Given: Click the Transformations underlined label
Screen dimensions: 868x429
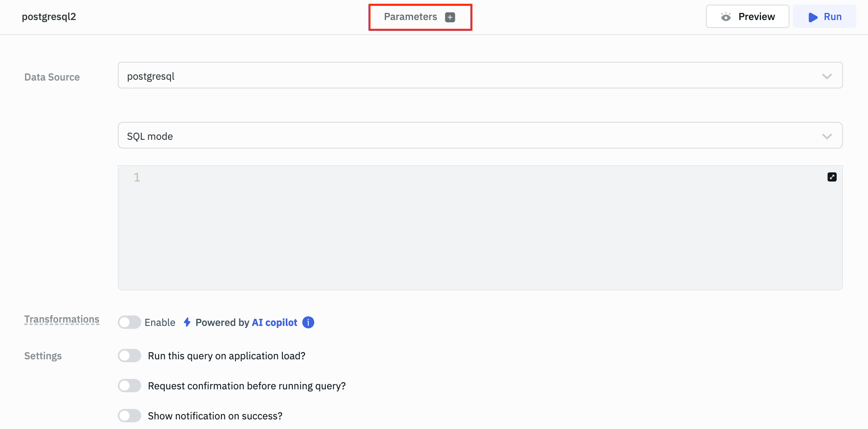Looking at the screenshot, I should 62,320.
